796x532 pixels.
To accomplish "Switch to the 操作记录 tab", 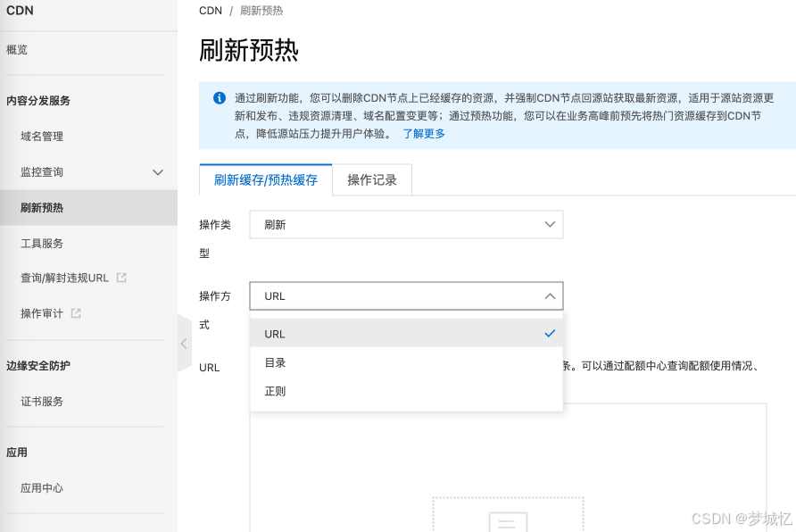I will (x=371, y=179).
